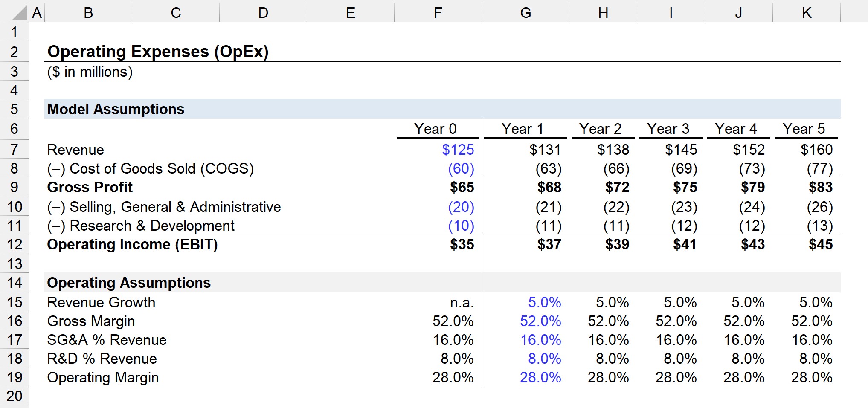Viewport: 868px width, 408px height.
Task: Click the Select All corner triangle
Action: (20, 13)
